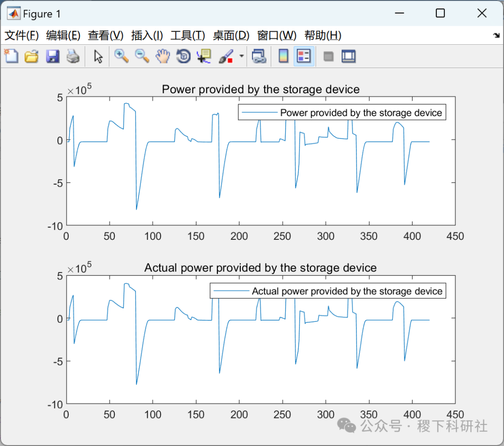Click the upper plot's legend box
504x446 pixels.
coord(342,112)
